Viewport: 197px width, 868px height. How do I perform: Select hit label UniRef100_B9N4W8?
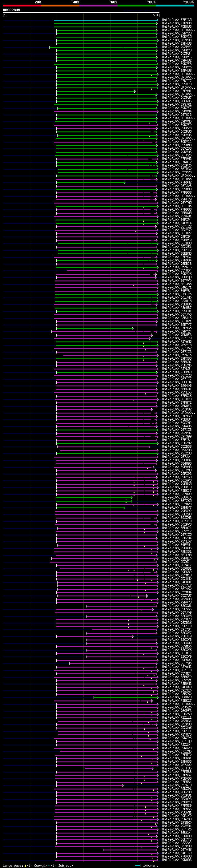tap(177, 44)
